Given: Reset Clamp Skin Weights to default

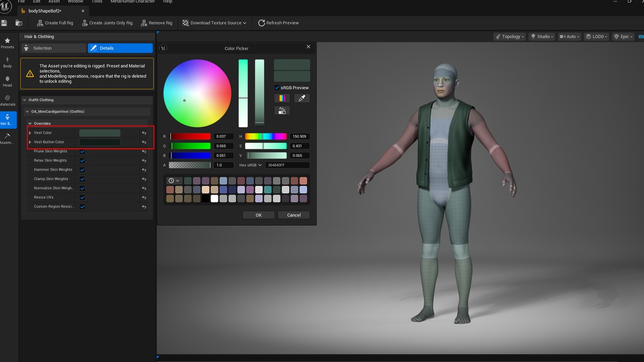Looking at the screenshot, I should [x=144, y=179].
